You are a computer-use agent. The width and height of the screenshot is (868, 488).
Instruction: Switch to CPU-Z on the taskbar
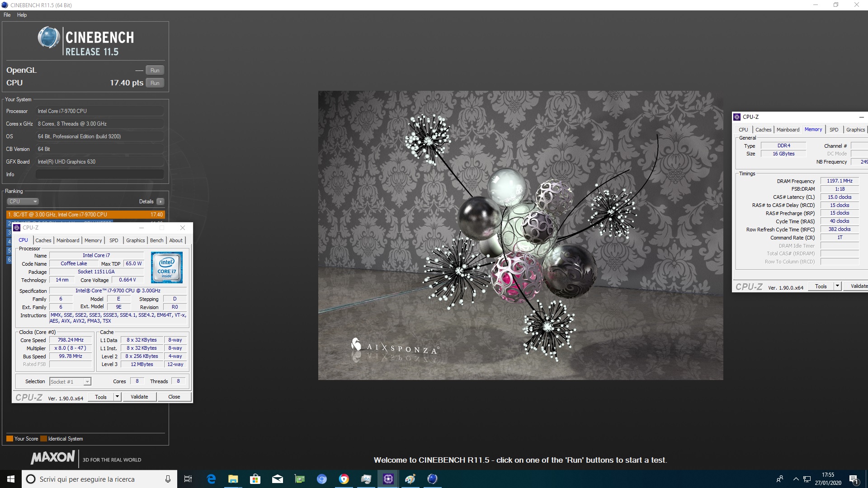[388, 479]
